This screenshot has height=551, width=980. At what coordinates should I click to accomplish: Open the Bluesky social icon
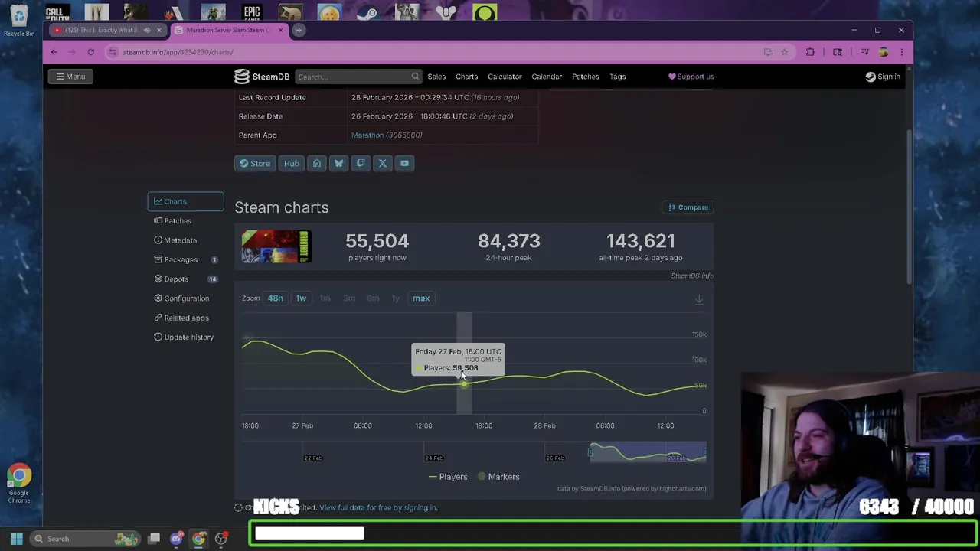[338, 163]
